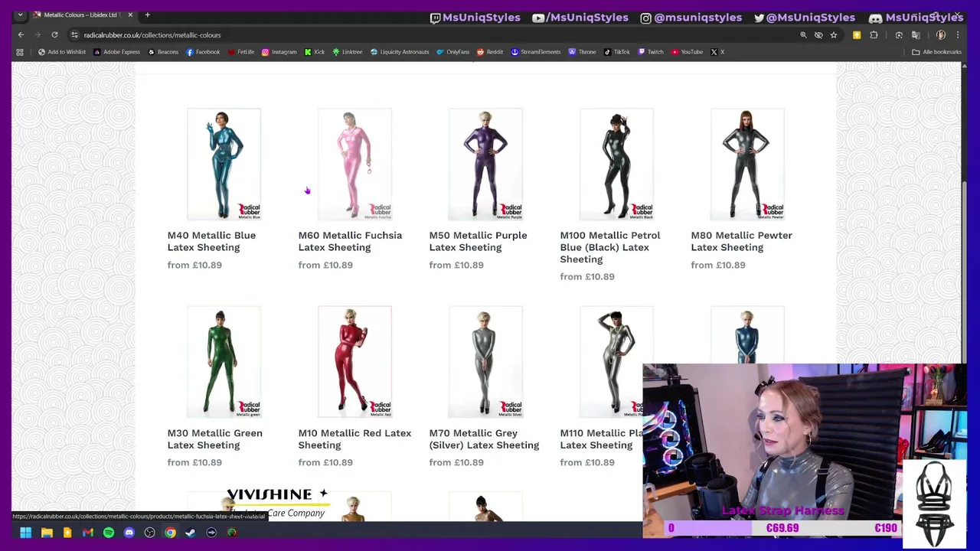Image resolution: width=980 pixels, height=551 pixels.
Task: Open the zoom magnifier icon in address bar
Action: click(803, 34)
